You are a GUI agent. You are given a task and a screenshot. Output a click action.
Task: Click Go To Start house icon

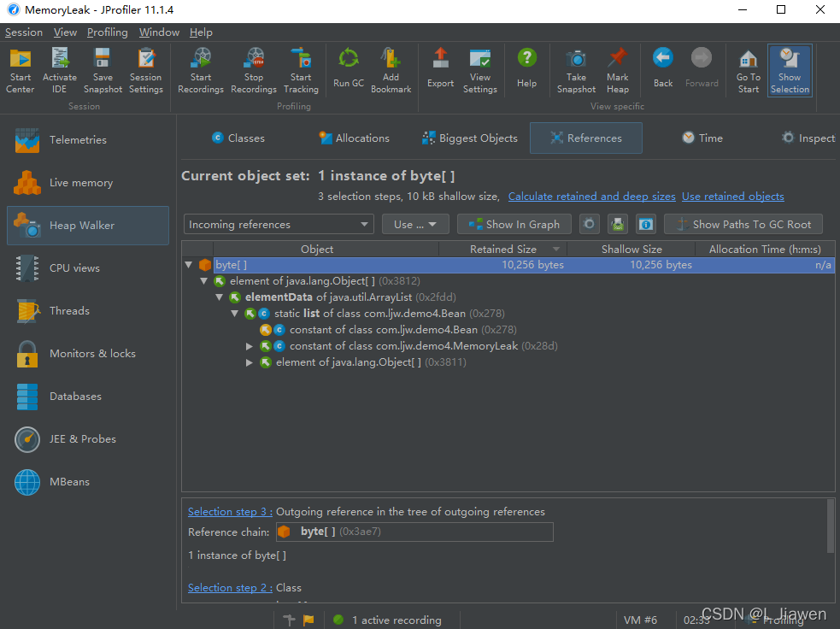[x=749, y=71]
